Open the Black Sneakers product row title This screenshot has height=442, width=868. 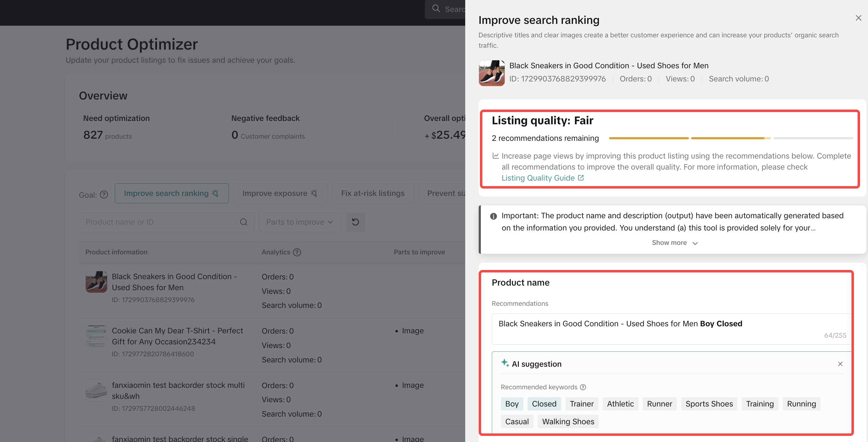coord(174,282)
